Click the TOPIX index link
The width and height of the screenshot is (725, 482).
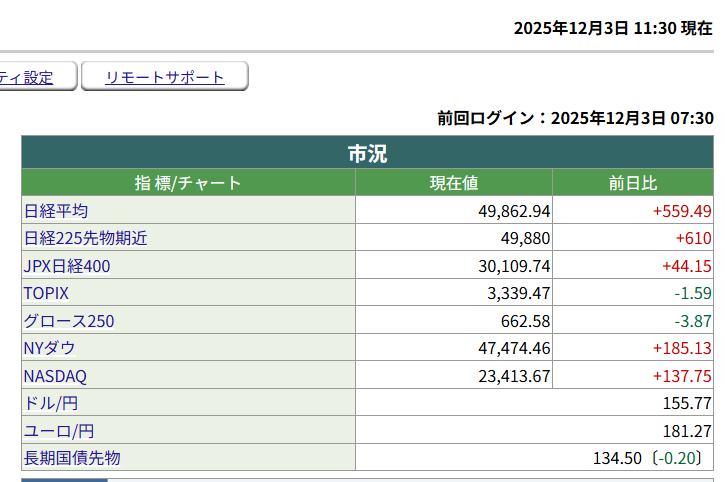click(x=46, y=293)
